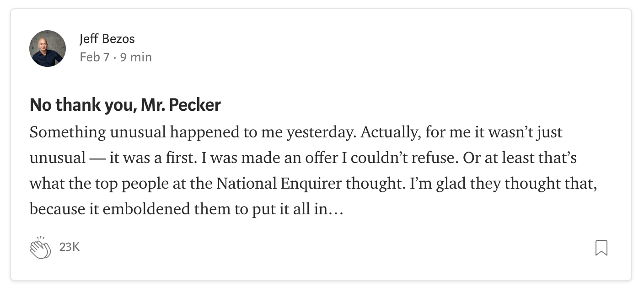
Task: Show who clapped via the 23K count
Action: click(x=70, y=247)
